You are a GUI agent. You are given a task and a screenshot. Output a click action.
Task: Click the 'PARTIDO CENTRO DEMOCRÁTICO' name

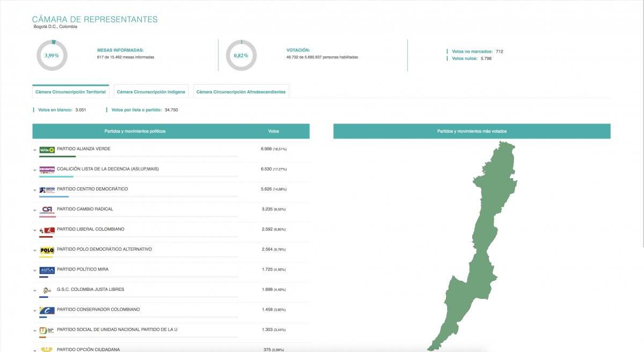tap(92, 189)
